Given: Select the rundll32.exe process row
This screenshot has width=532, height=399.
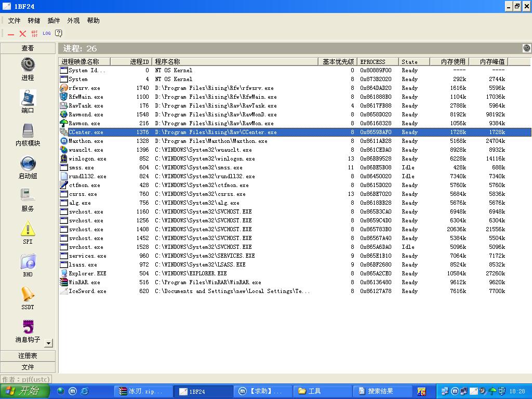Looking at the screenshot, I should pos(295,176).
